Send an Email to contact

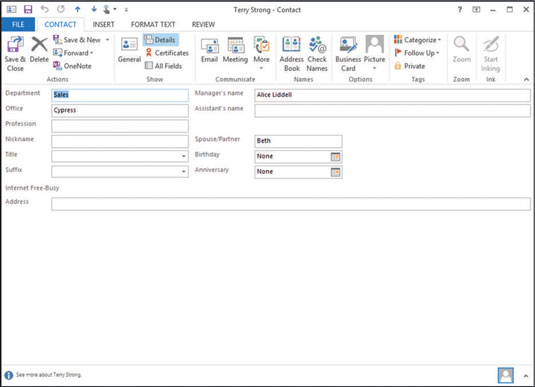209,50
